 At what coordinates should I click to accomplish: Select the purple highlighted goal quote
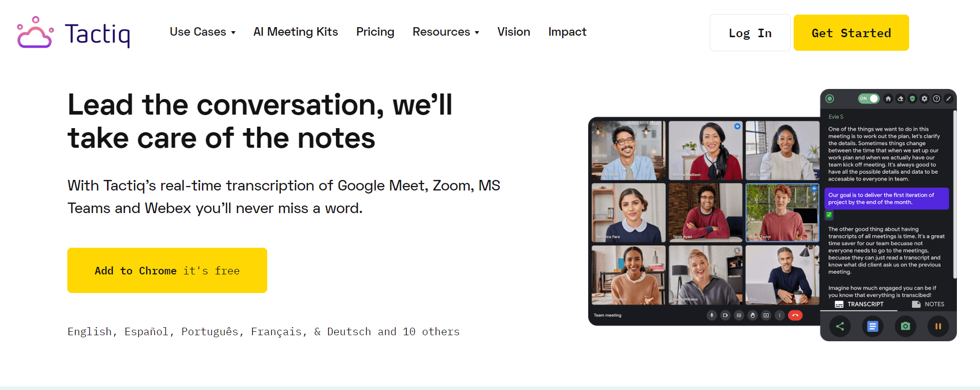(x=887, y=199)
